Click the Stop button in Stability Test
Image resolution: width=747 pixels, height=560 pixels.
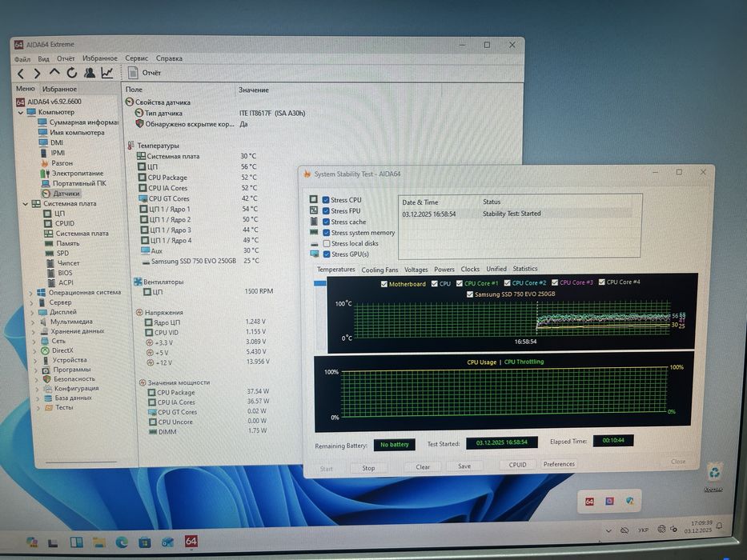(368, 468)
